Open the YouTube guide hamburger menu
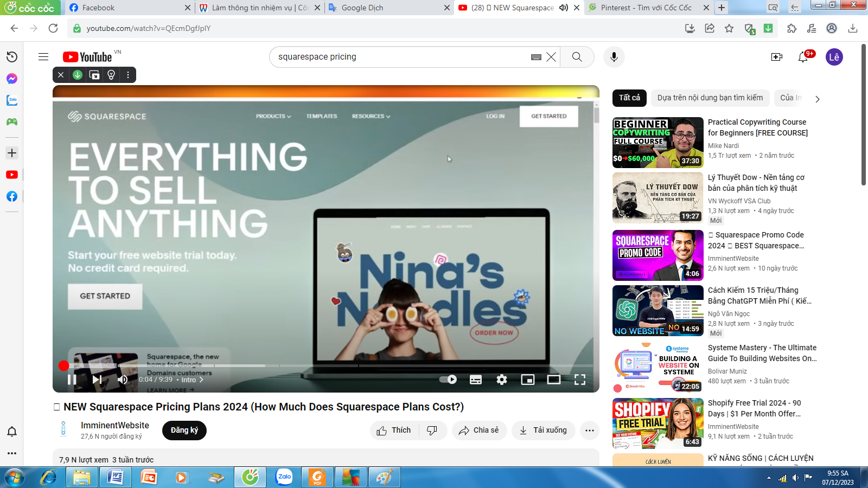 [x=43, y=57]
